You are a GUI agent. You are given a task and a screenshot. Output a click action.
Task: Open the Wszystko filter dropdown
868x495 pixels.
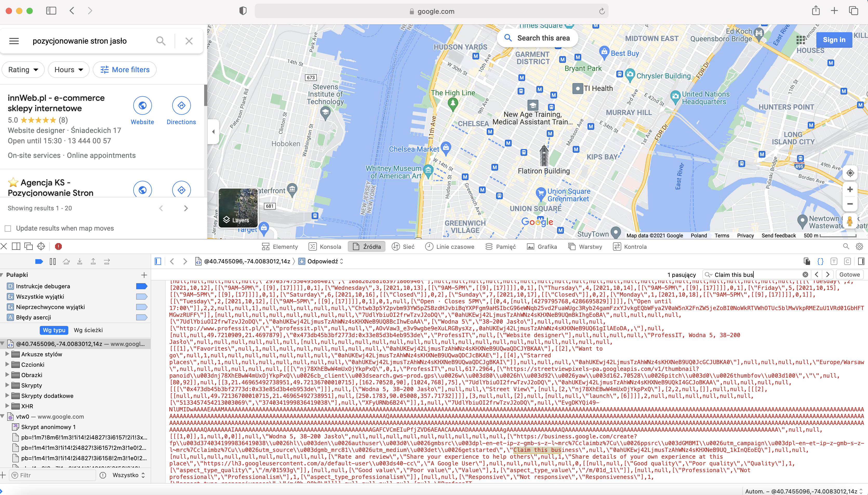point(129,475)
